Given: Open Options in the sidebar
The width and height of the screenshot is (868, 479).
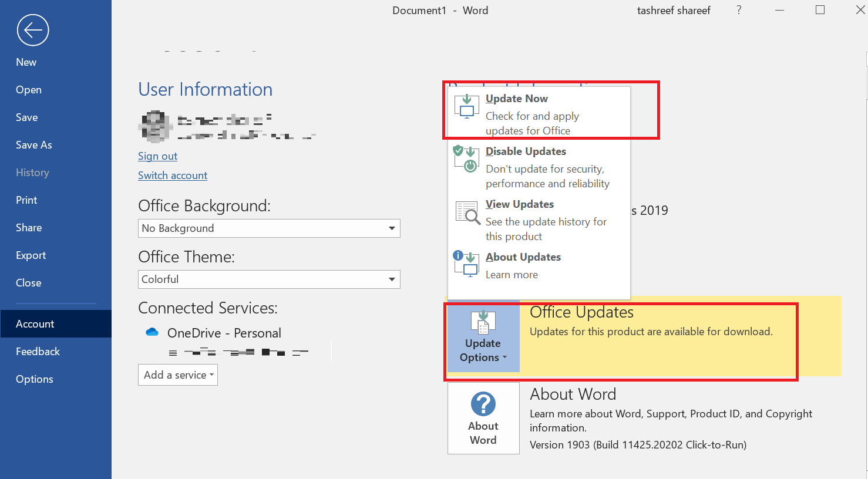Looking at the screenshot, I should [x=56, y=379].
